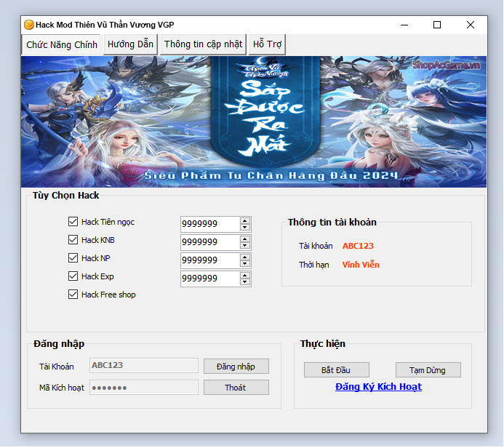Close the Hack Mod window

tap(471, 25)
